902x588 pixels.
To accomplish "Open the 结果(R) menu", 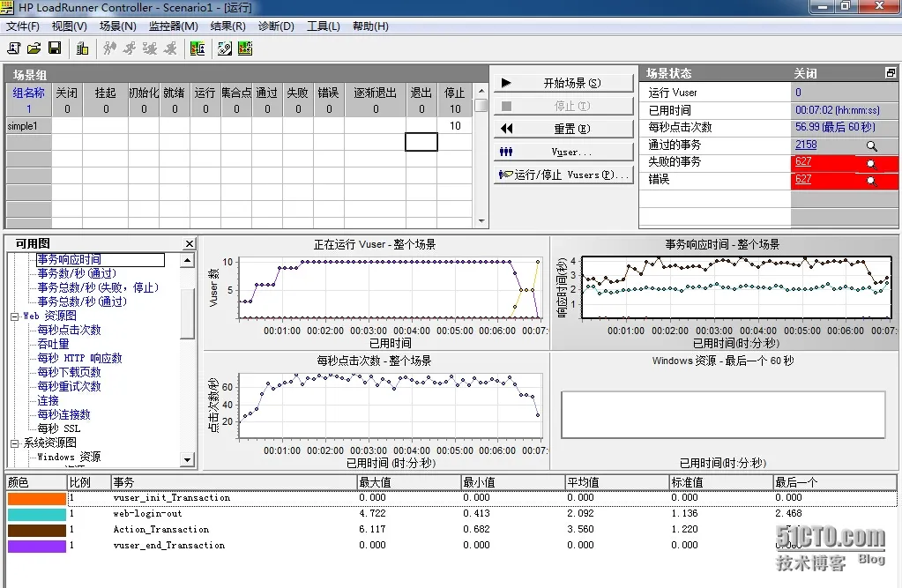I will 227,26.
